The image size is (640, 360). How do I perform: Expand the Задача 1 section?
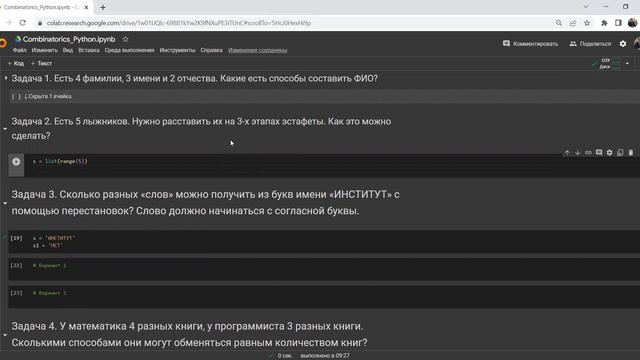click(6, 78)
